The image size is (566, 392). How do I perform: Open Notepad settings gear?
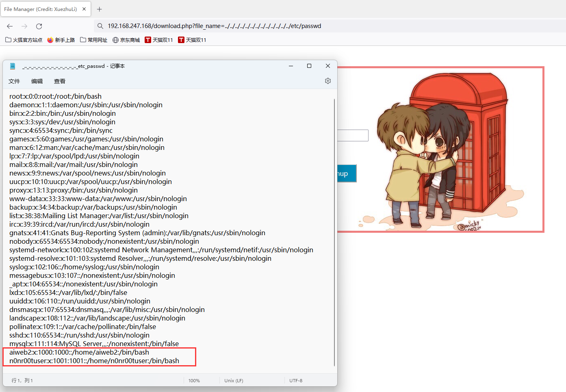pos(328,81)
